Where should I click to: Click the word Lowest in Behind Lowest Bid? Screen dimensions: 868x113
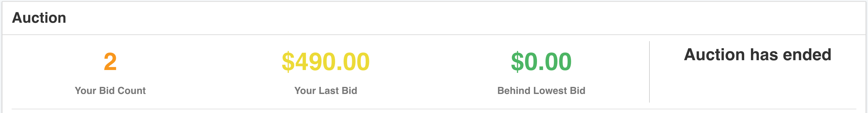point(548,90)
